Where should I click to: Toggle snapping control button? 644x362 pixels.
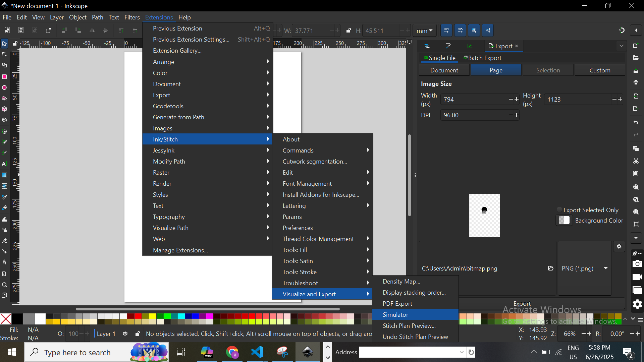click(622, 31)
